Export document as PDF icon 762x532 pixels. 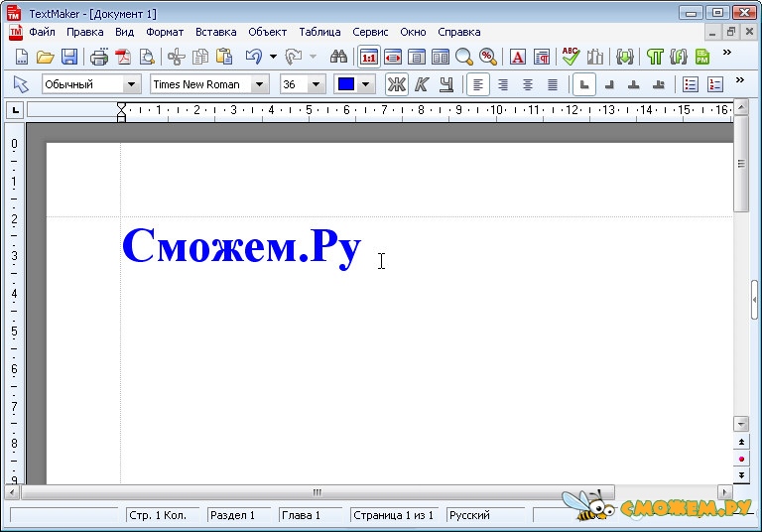point(123,57)
